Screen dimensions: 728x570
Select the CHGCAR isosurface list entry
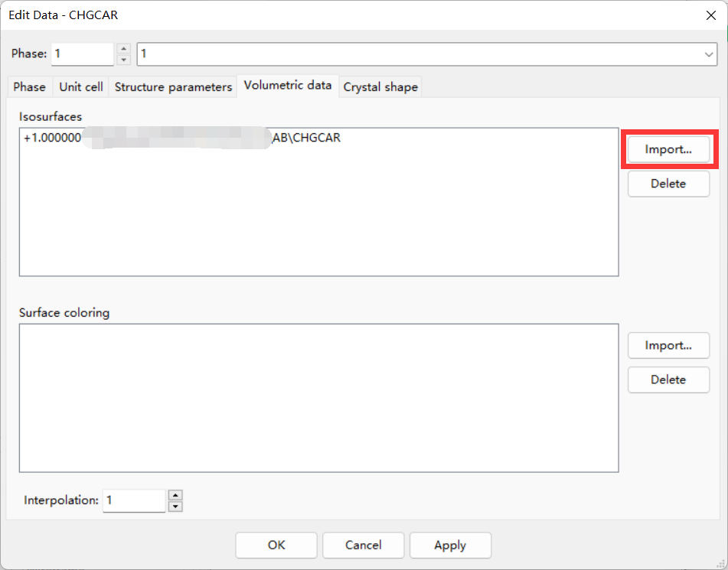click(182, 138)
